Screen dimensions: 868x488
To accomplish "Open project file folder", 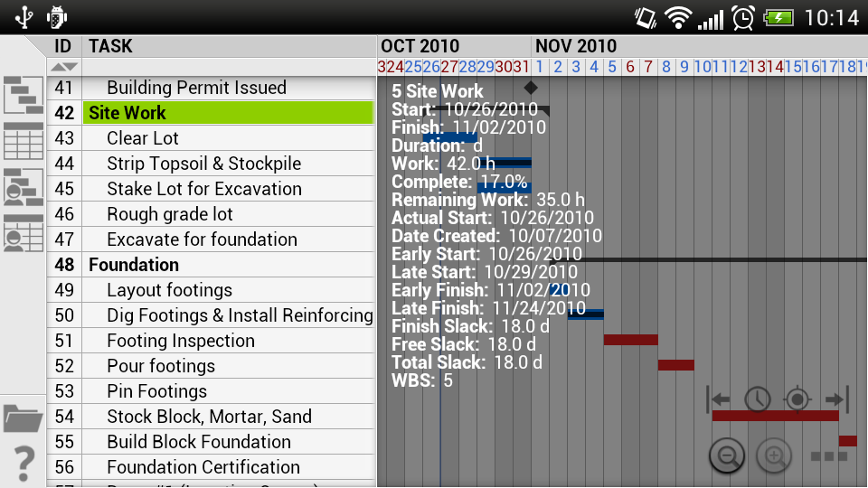I will coord(23,418).
